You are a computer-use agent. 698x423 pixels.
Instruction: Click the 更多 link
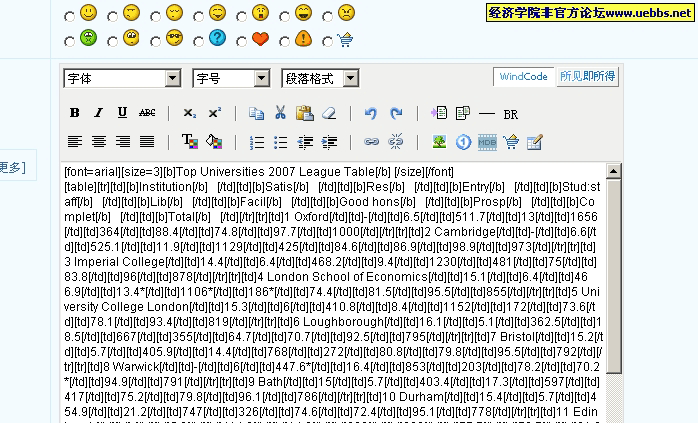click(x=12, y=167)
